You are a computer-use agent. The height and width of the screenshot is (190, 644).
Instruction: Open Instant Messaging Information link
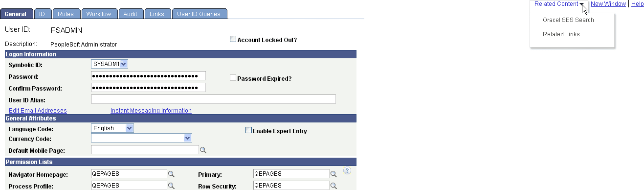coord(151,111)
